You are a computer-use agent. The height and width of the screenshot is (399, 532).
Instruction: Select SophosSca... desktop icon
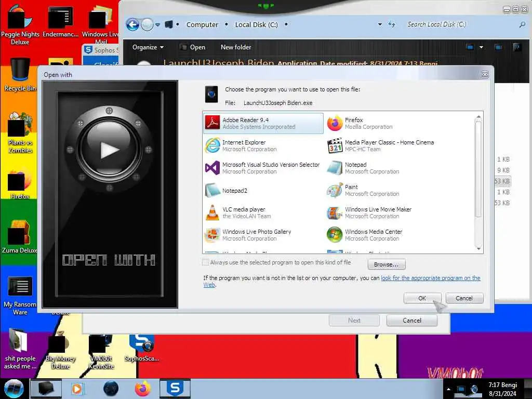[141, 348]
